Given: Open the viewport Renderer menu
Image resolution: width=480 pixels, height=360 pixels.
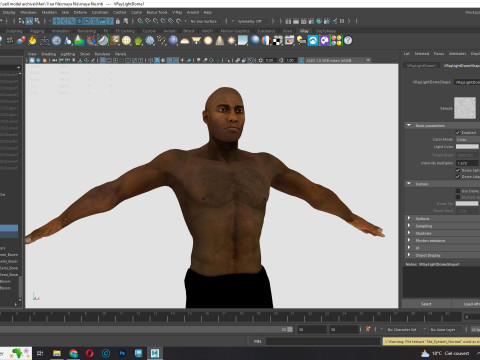Looking at the screenshot, I should click(102, 54).
